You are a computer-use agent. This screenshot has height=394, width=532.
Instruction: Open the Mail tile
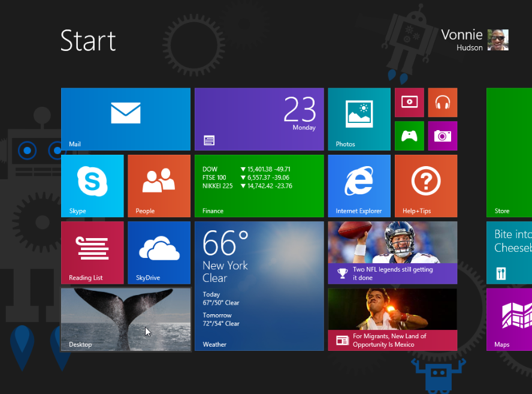(126, 119)
